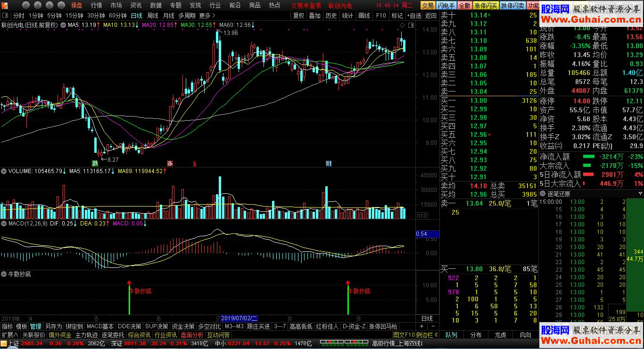Click the 跌停闪卖 button

click(x=512, y=6)
